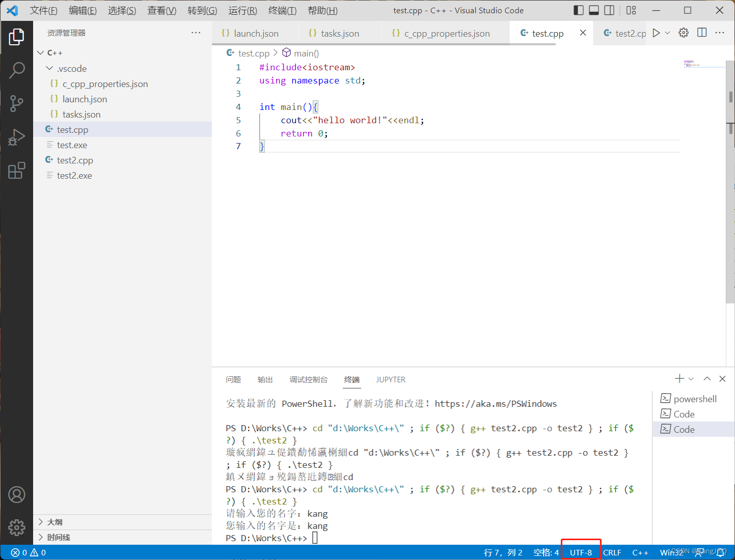Open run options dropdown next to play button
The image size is (735, 560).
[667, 33]
